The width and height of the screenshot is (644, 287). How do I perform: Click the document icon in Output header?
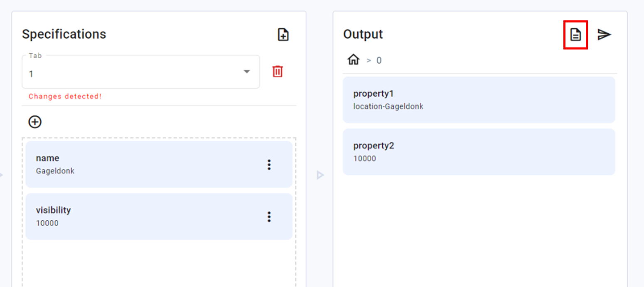tap(575, 35)
